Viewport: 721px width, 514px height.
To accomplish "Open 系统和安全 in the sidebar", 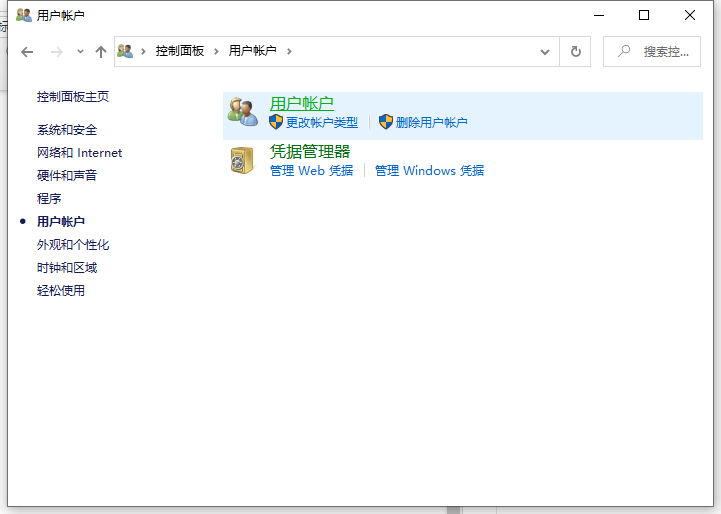I will [67, 130].
